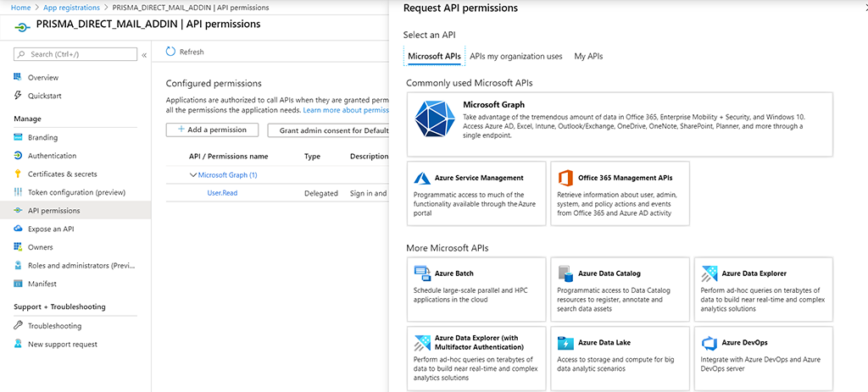
Task: Collapse the left sidebar with the chevron
Action: (144, 54)
